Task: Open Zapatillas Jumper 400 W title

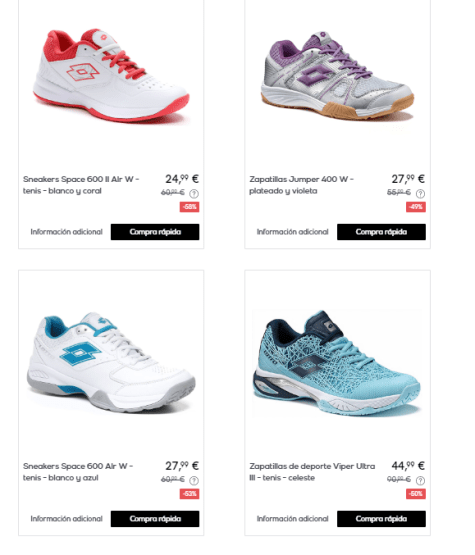Action: 301,185
